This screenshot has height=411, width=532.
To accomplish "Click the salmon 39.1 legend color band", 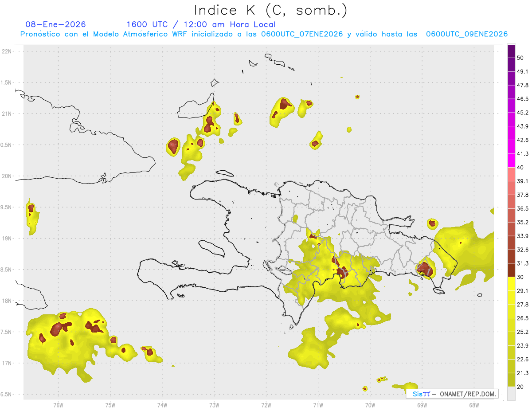I will [x=511, y=174].
